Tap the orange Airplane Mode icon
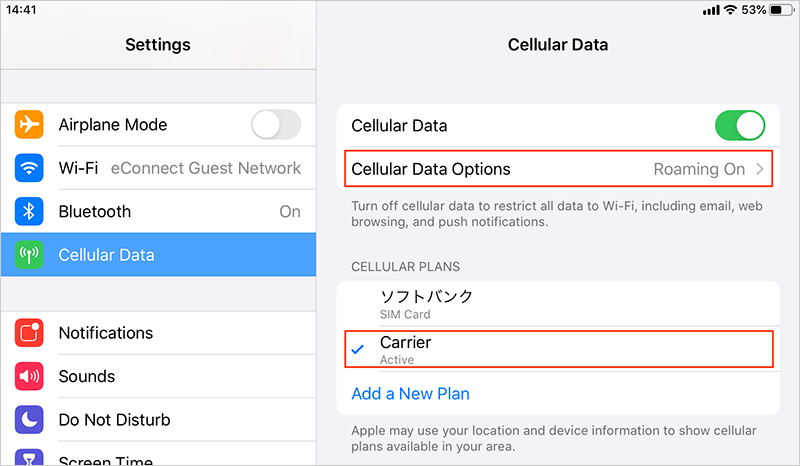Viewport: 800px width, 466px height. (29, 125)
